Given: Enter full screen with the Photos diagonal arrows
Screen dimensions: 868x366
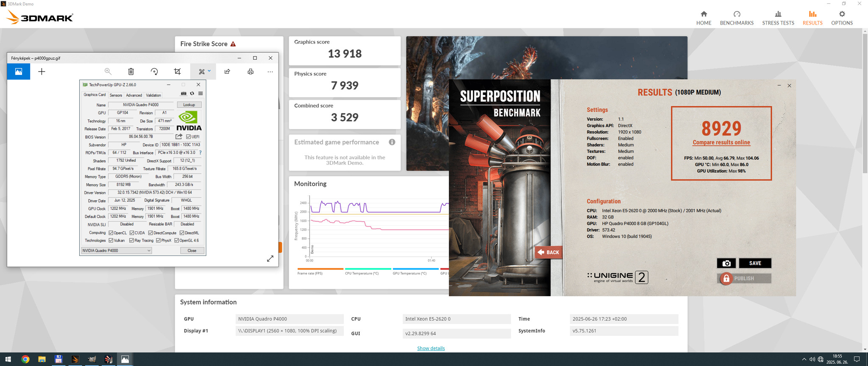Looking at the screenshot, I should coord(270,258).
